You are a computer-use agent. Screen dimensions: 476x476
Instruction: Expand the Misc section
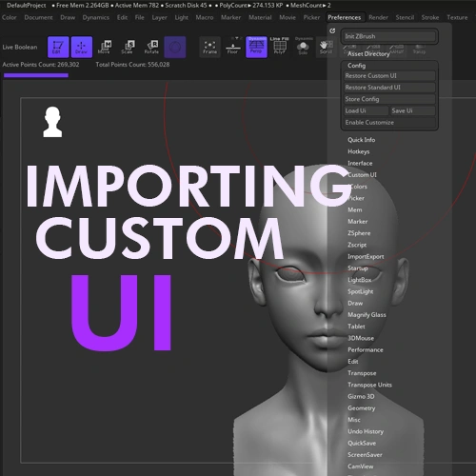click(354, 420)
